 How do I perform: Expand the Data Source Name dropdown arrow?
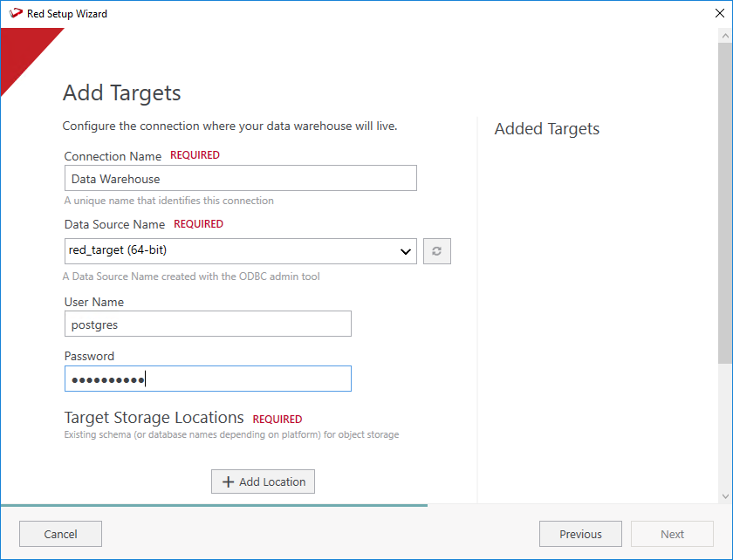[x=405, y=252]
